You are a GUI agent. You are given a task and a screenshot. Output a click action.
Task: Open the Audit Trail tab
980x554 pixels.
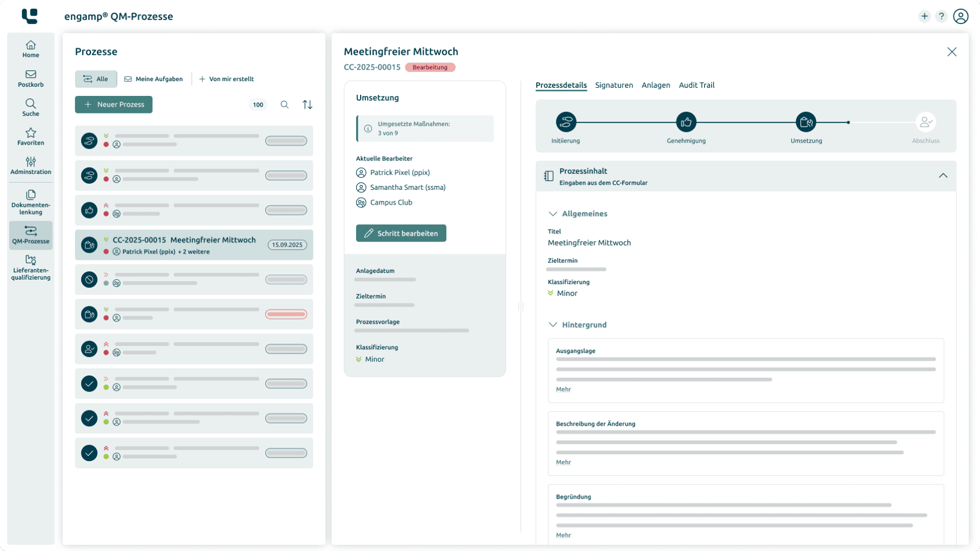click(696, 85)
